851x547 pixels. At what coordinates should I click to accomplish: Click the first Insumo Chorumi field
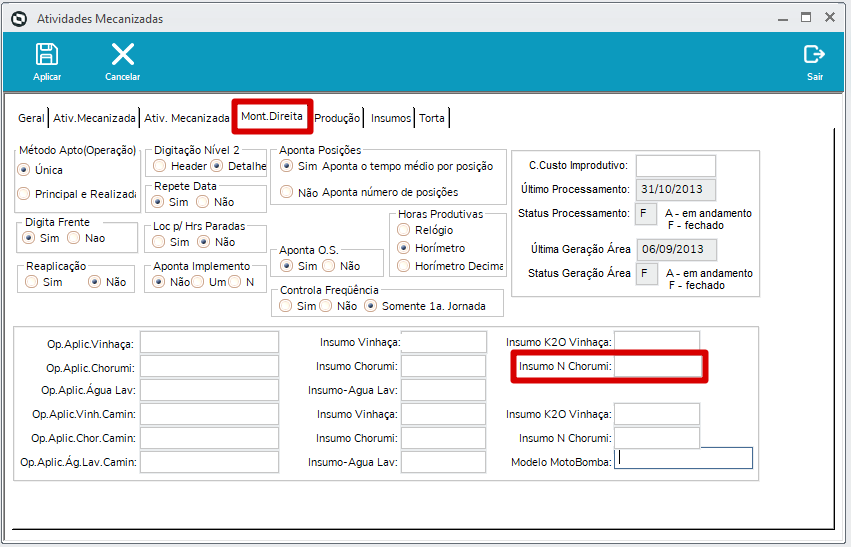coord(444,366)
